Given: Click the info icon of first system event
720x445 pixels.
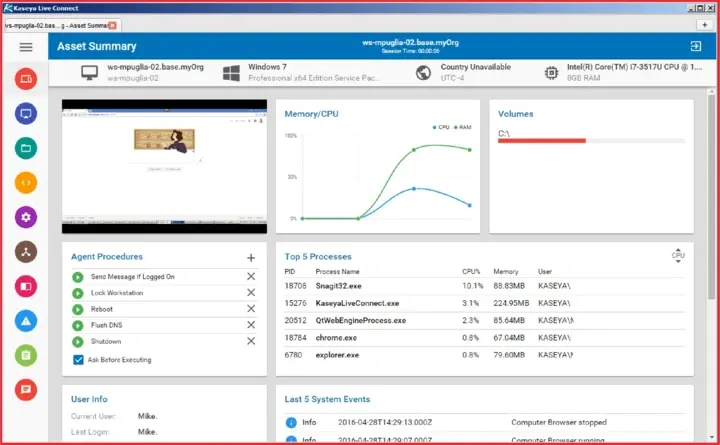Looking at the screenshot, I should pyautogui.click(x=291, y=422).
